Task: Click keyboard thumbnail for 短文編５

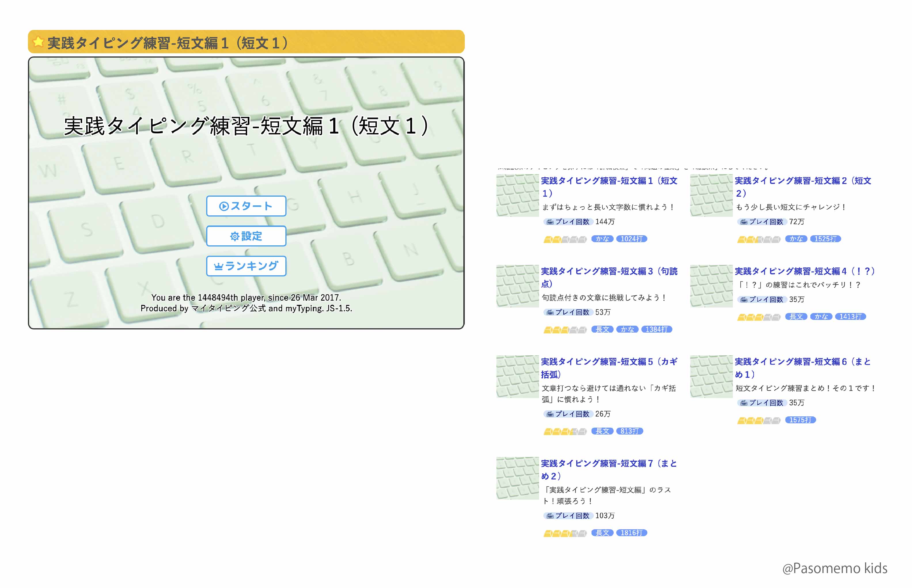Action: pos(517,376)
